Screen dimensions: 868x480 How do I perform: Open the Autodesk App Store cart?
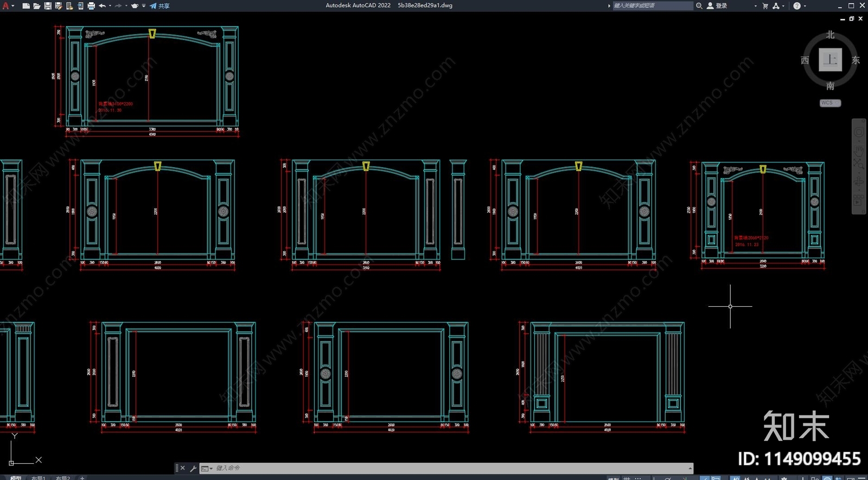765,6
